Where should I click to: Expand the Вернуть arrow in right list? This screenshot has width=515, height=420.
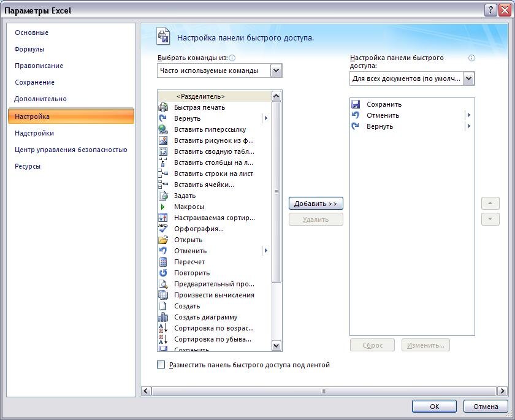point(468,126)
